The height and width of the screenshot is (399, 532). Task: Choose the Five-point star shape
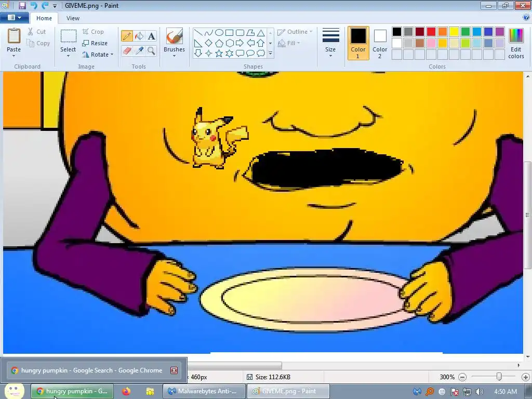[x=219, y=54]
